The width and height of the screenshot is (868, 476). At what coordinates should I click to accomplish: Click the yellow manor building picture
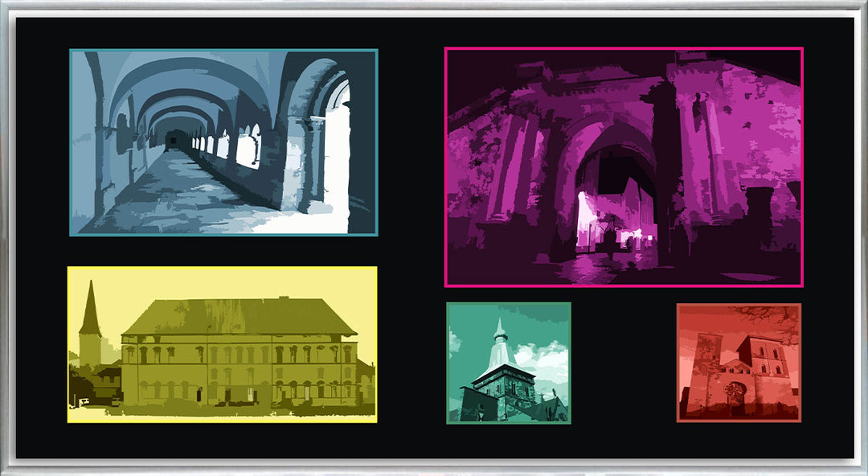coord(222,344)
